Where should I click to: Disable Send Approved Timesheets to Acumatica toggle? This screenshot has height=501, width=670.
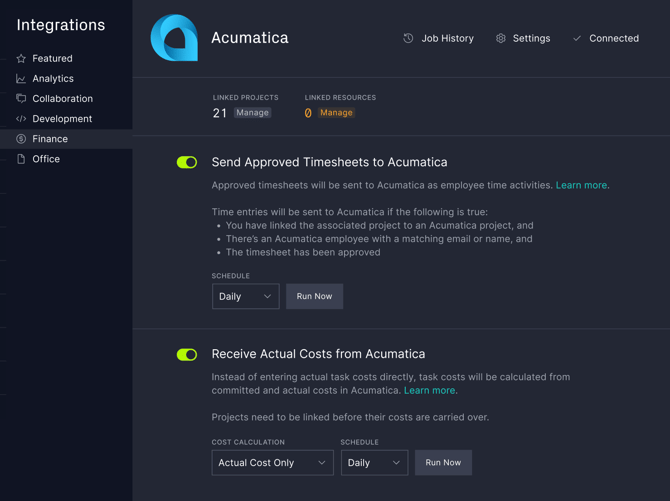pos(187,162)
